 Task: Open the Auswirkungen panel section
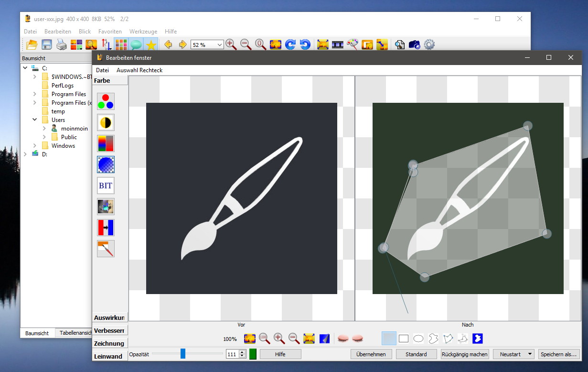110,317
